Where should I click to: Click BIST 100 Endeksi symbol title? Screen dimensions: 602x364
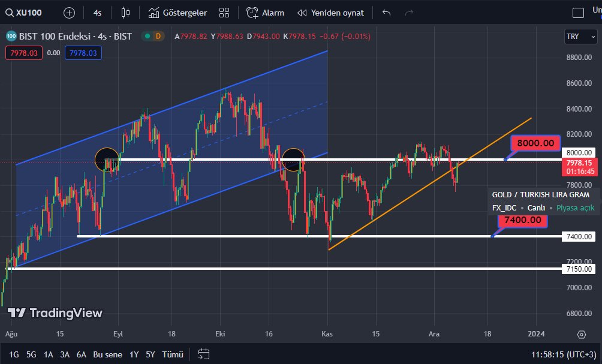coord(76,37)
